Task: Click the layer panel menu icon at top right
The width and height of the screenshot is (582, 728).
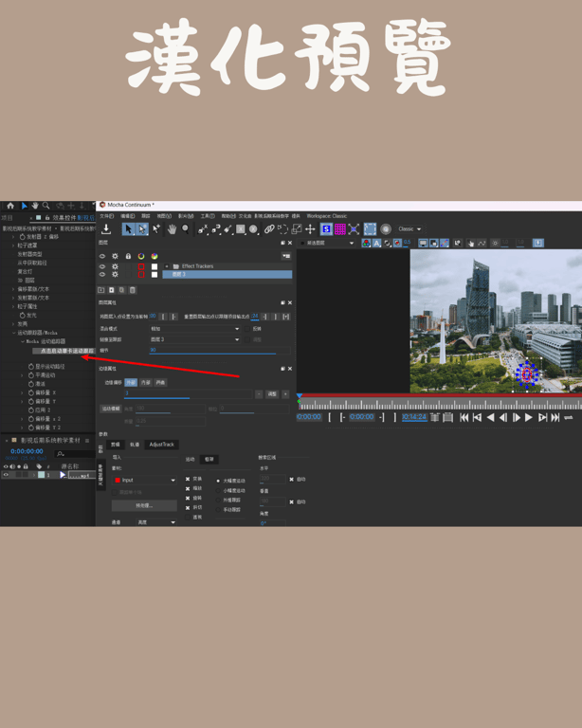Action: tap(286, 256)
